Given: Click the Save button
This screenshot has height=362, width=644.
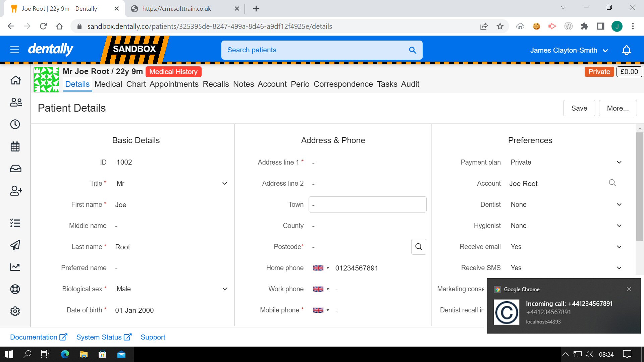Looking at the screenshot, I should tap(579, 108).
